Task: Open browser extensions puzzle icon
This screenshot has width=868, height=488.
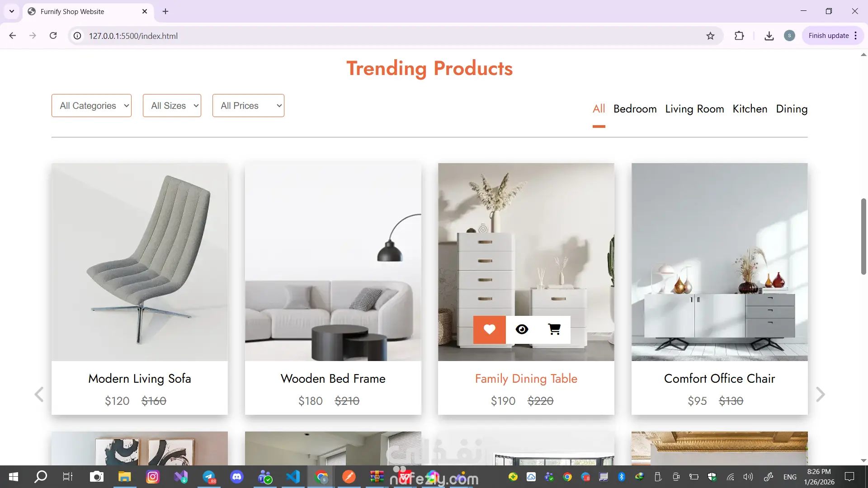Action: coord(739,36)
